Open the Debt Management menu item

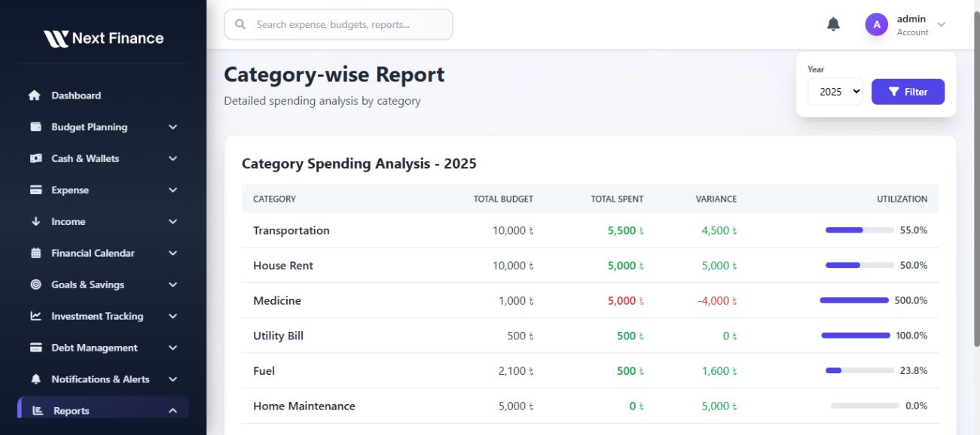94,348
